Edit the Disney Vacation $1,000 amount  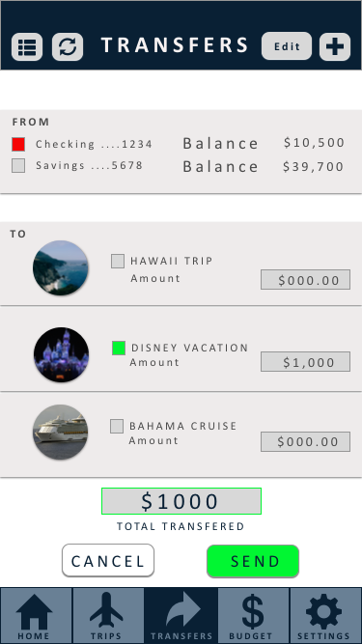(x=305, y=362)
